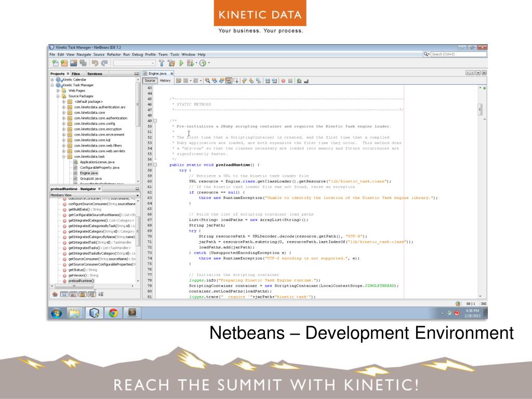Click the red Start Macro Recording icon

pyautogui.click(x=283, y=81)
